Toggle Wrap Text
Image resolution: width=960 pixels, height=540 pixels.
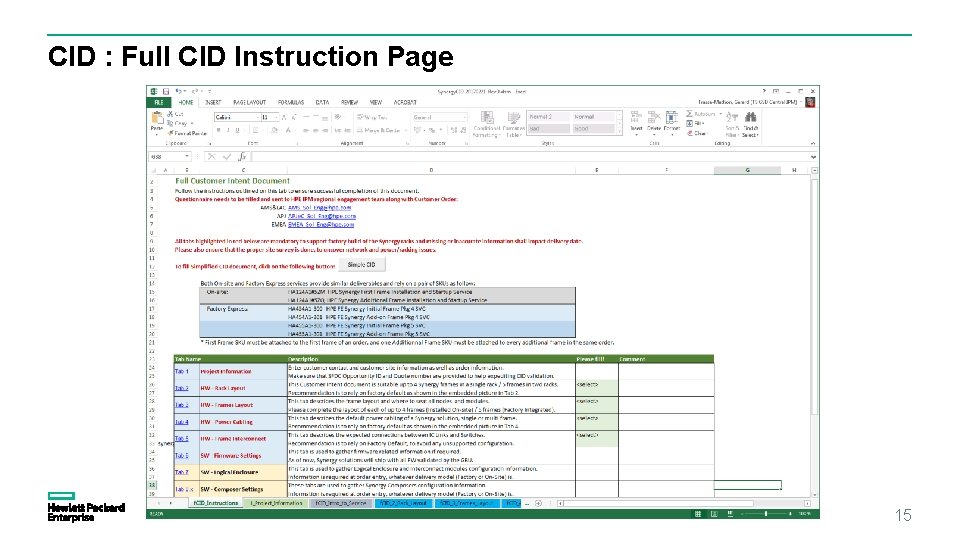click(x=372, y=117)
